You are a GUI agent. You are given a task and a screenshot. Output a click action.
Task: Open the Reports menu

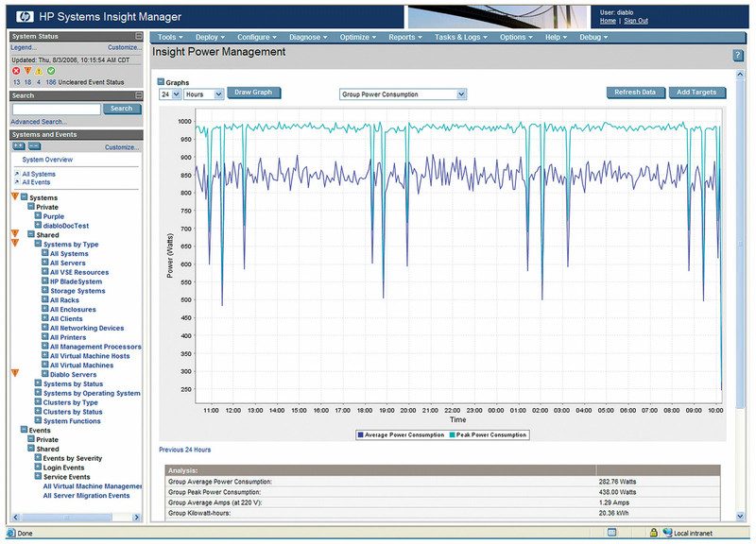[x=405, y=37]
